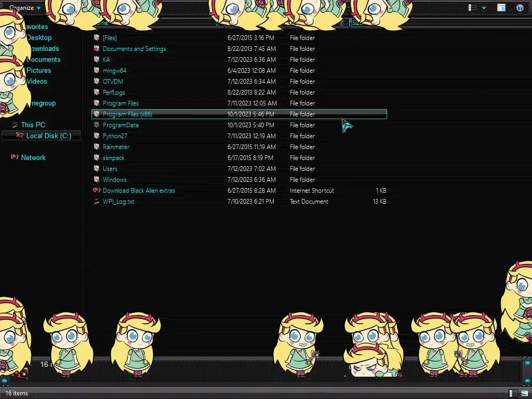Click the Windows folder icon
The height and width of the screenshot is (399, 532).
[x=97, y=179]
